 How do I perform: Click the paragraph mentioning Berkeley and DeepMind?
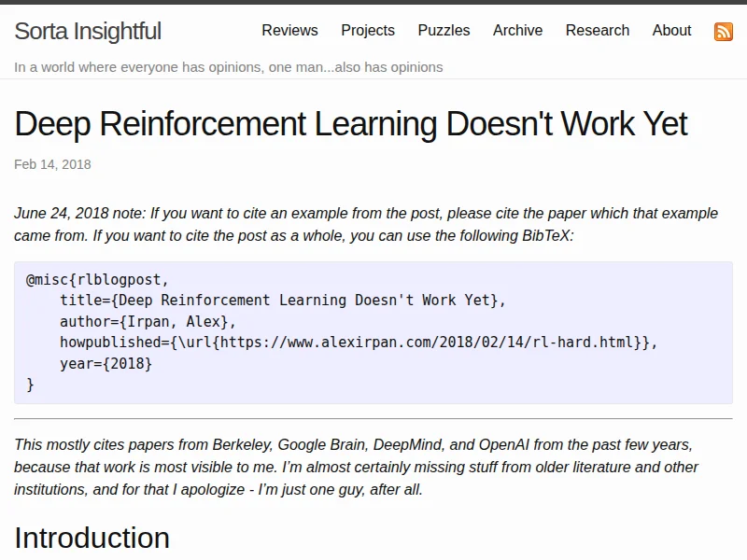click(x=355, y=467)
